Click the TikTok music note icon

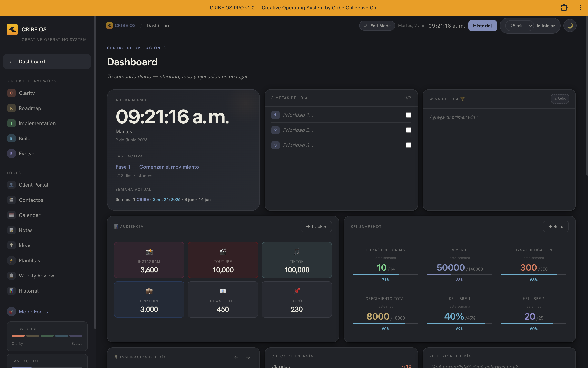[296, 252]
